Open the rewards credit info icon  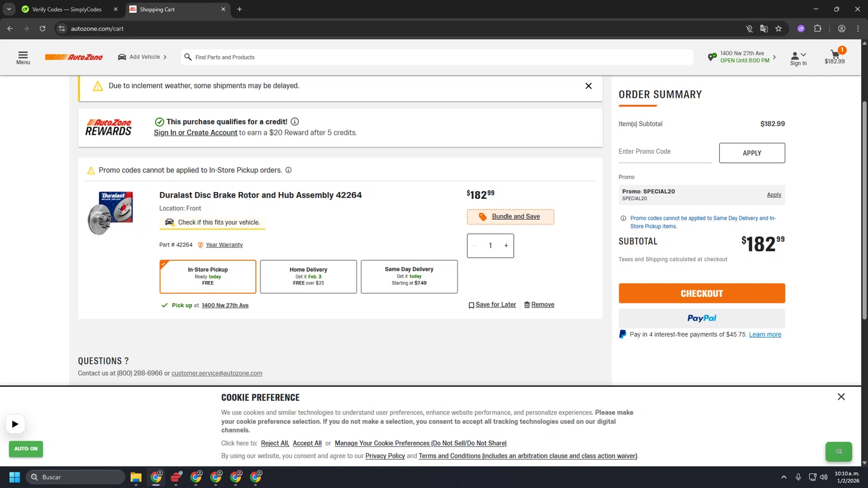295,121
